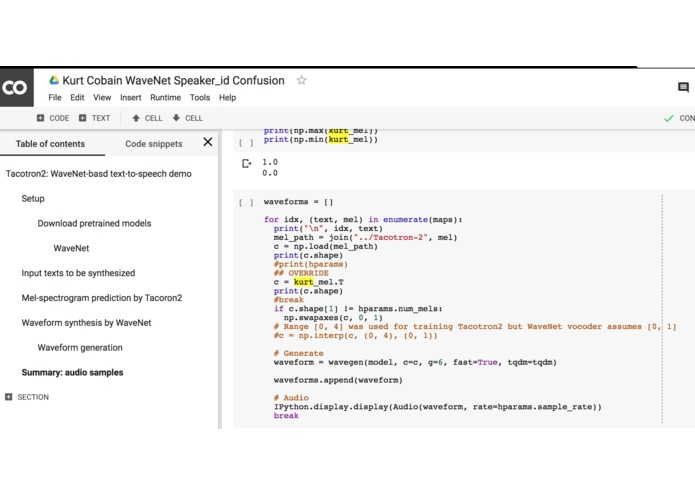Open the File menu
The width and height of the screenshot is (695, 494).
click(55, 97)
